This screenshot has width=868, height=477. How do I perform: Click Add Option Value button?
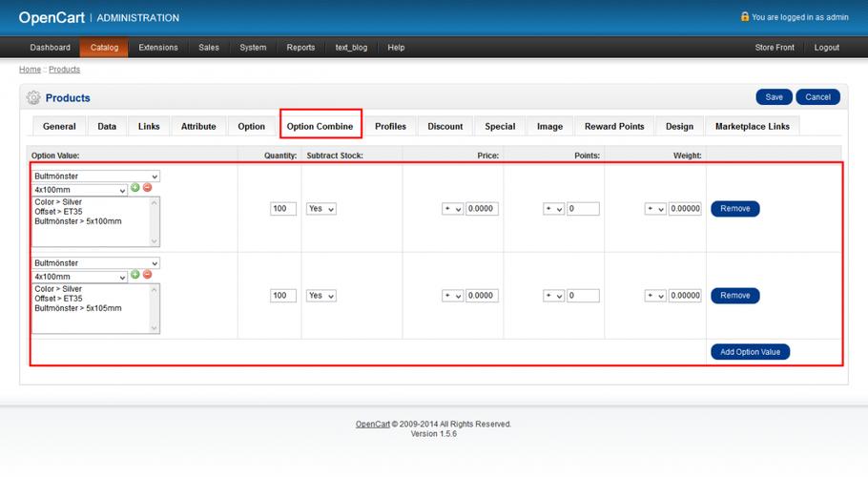[750, 352]
